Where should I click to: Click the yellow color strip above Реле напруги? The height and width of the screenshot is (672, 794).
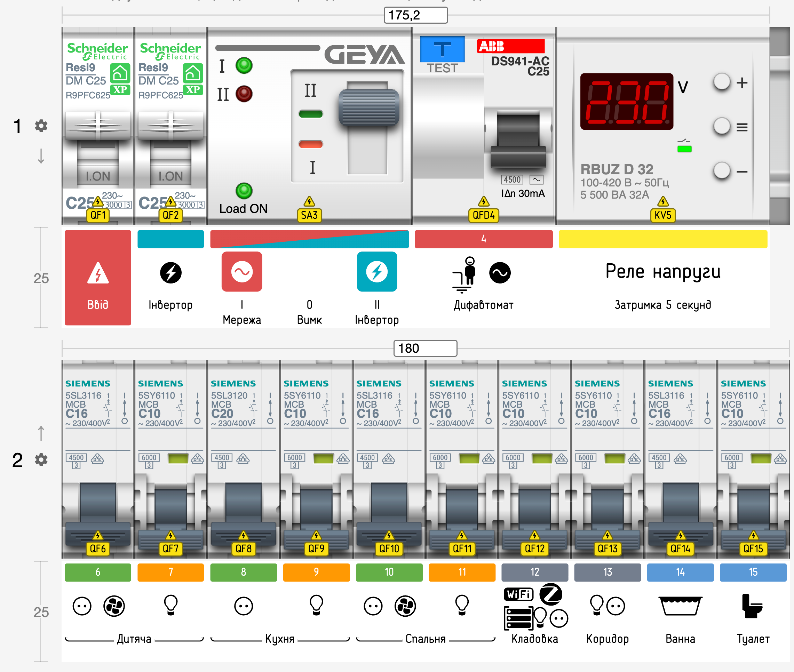click(662, 239)
